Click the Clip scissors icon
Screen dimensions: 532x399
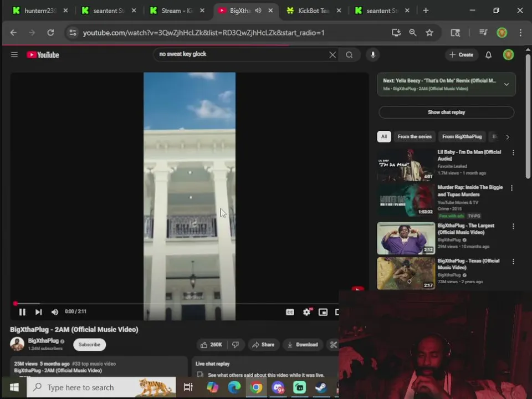333,345
